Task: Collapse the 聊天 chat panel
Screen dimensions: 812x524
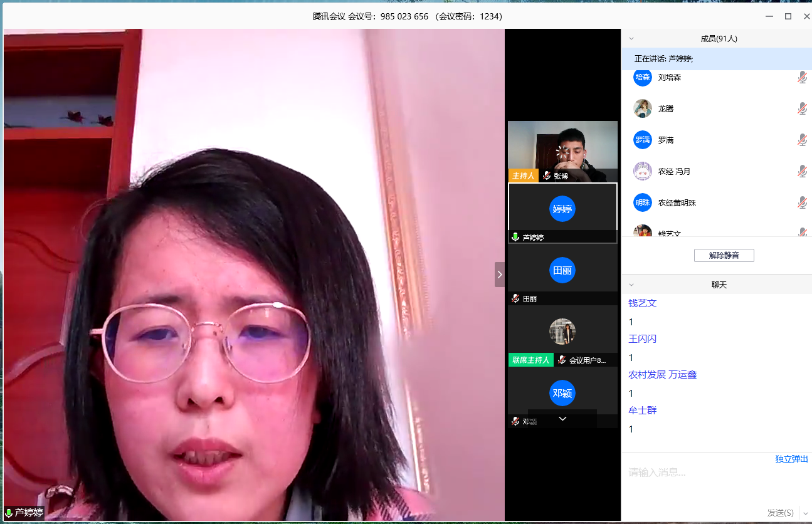Action: coord(631,285)
